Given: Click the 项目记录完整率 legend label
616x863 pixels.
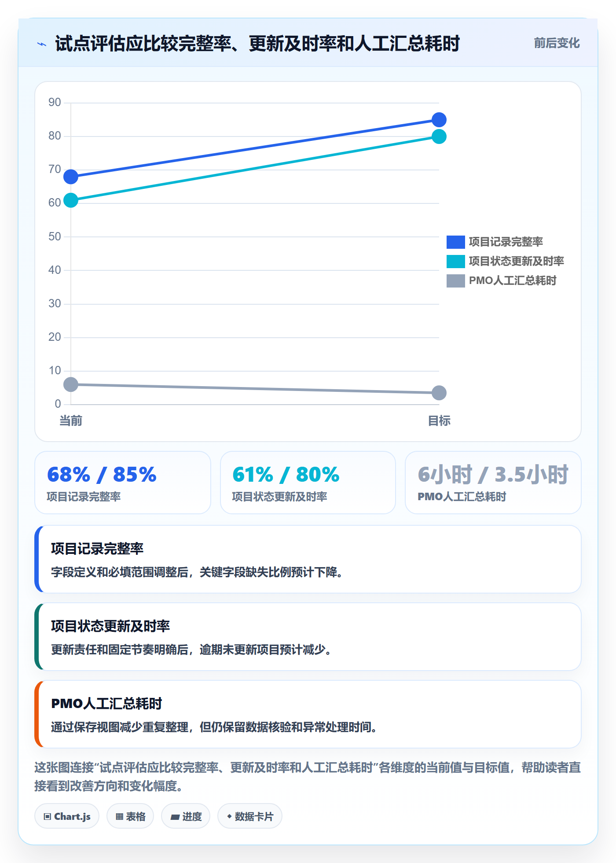Looking at the screenshot, I should [x=506, y=242].
